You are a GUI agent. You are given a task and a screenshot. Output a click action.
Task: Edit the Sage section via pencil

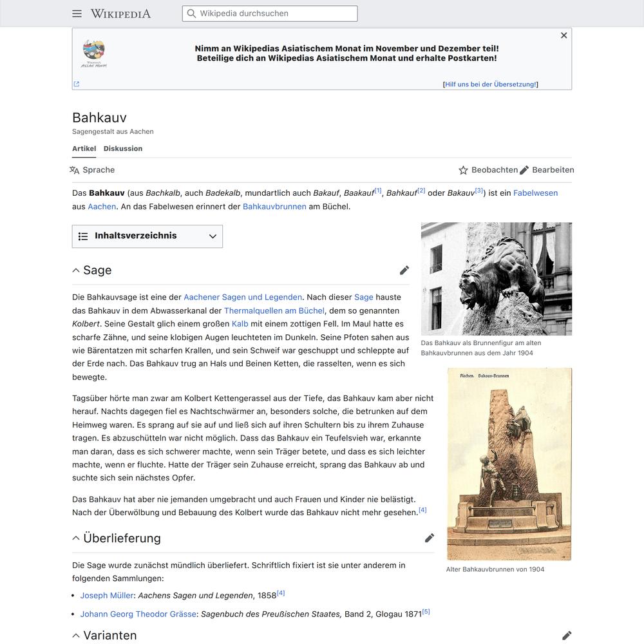pyautogui.click(x=404, y=270)
